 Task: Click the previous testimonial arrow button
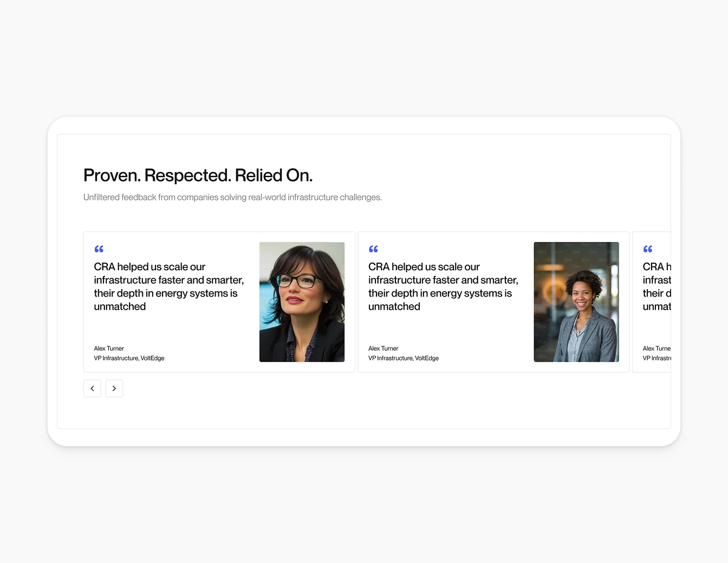tap(92, 388)
